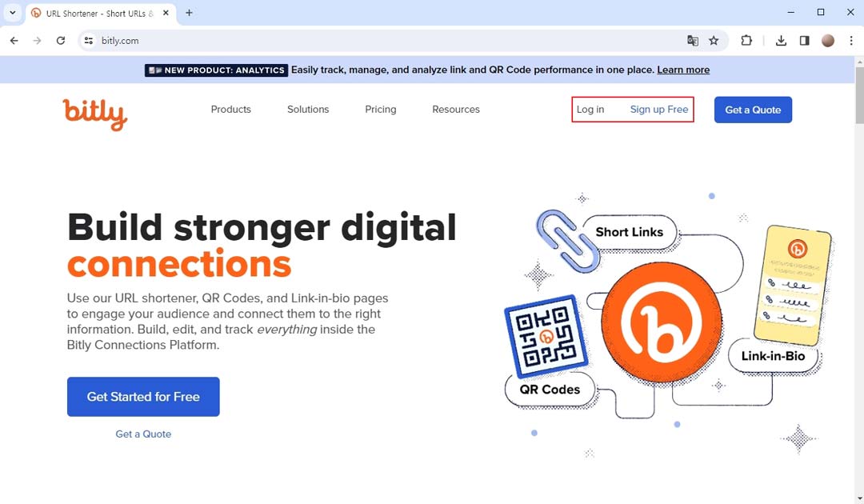The height and width of the screenshot is (504, 864).
Task: Select the URL Shortener browser tab
Action: click(x=99, y=14)
